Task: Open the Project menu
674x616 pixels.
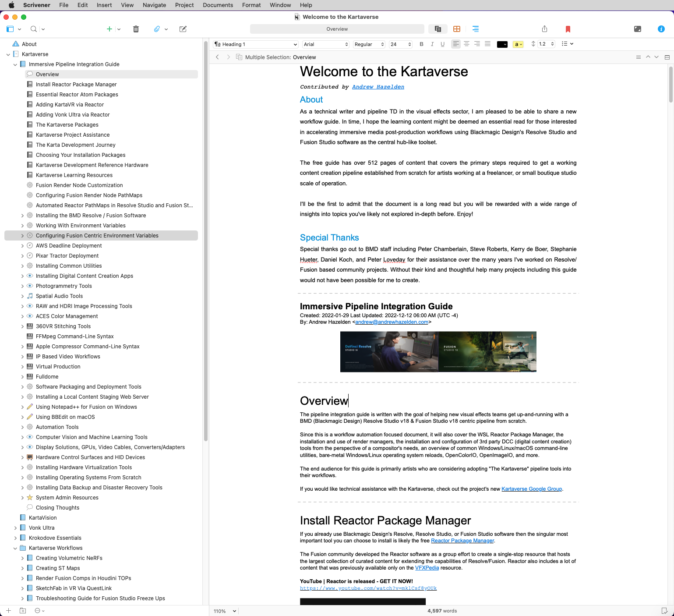Action: click(x=184, y=5)
